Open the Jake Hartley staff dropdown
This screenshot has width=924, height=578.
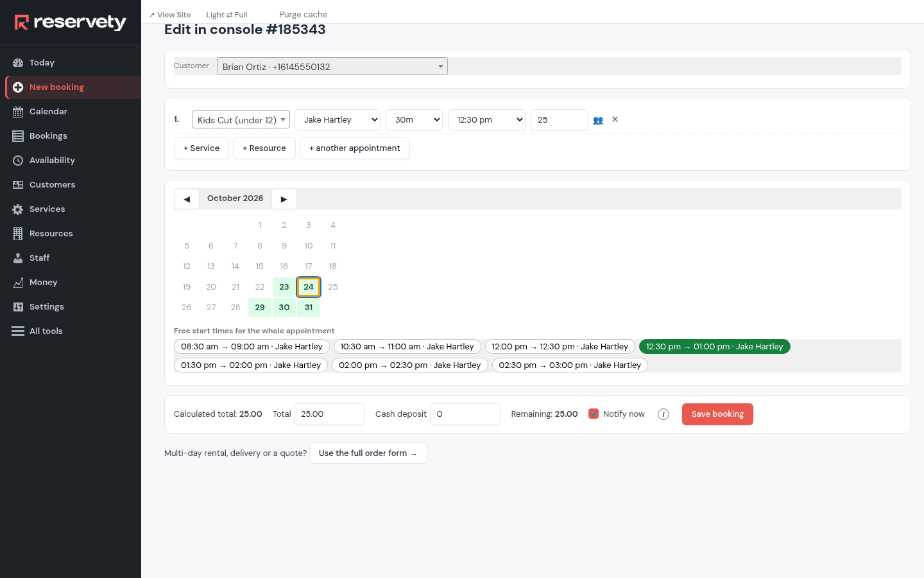pos(338,120)
